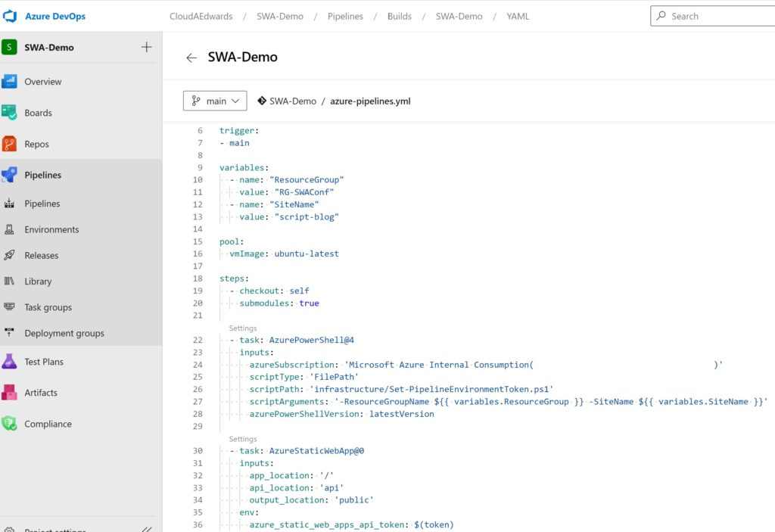The height and width of the screenshot is (532, 775).
Task: Open the Compliance shield icon
Action: pyautogui.click(x=9, y=424)
